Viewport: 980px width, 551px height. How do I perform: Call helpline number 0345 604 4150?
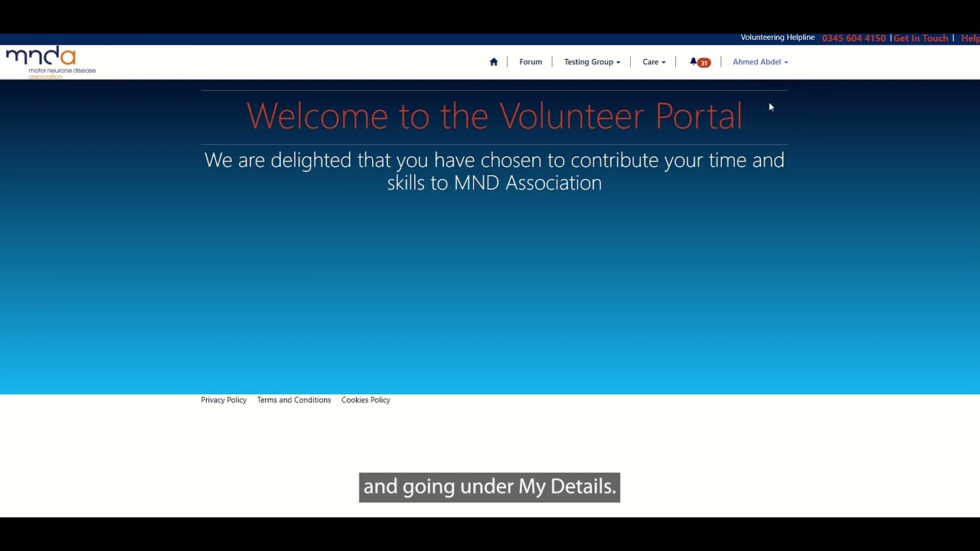pos(854,38)
